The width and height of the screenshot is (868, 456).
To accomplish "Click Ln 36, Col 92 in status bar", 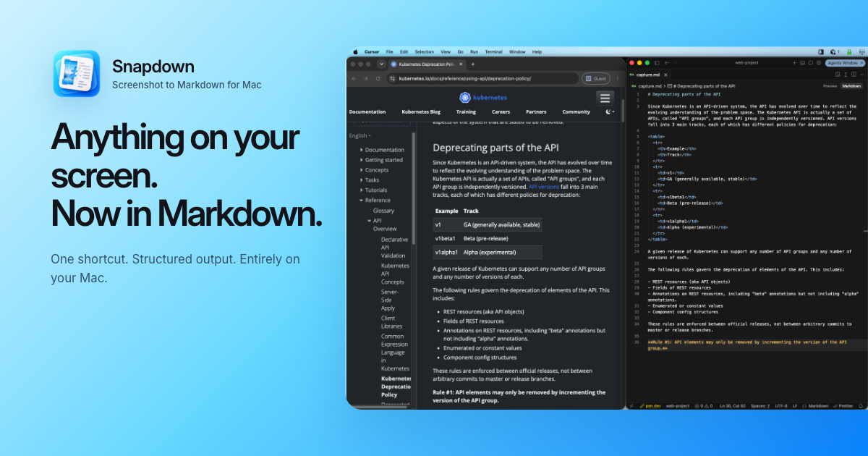I will (733, 406).
